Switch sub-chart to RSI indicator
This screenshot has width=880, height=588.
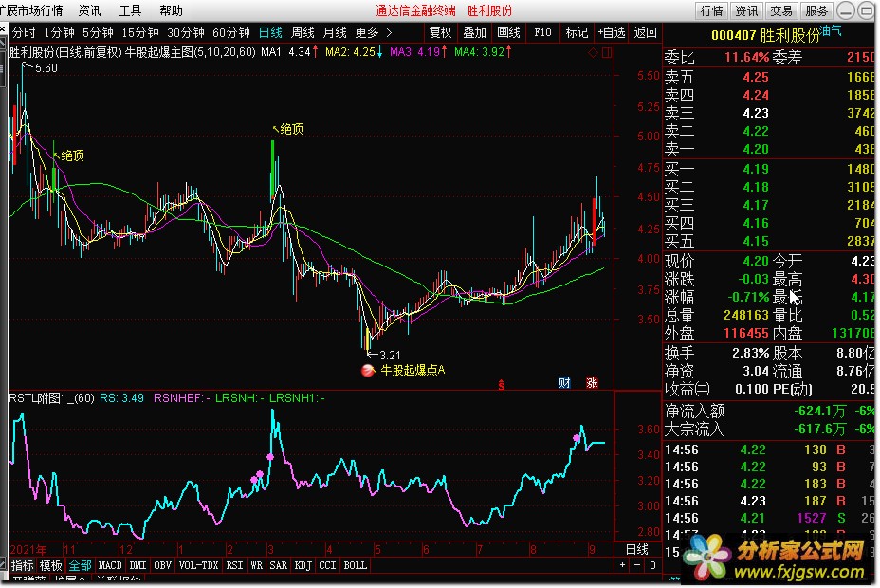(234, 565)
